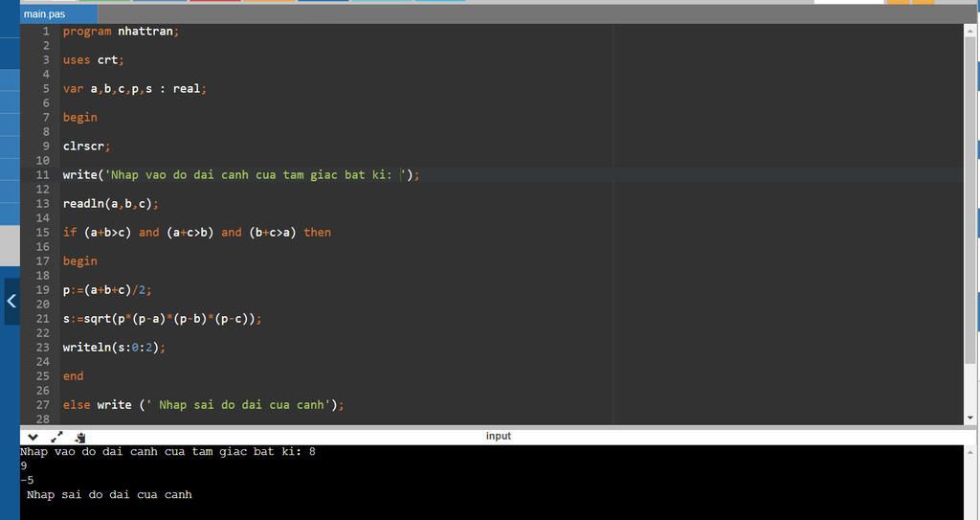Click the sqrt formula on line 21

pyautogui.click(x=162, y=319)
